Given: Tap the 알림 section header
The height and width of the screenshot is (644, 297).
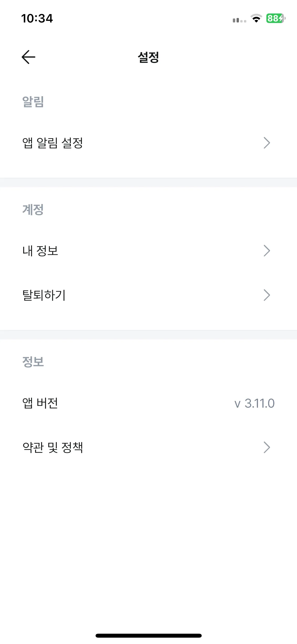Looking at the screenshot, I should (33, 102).
